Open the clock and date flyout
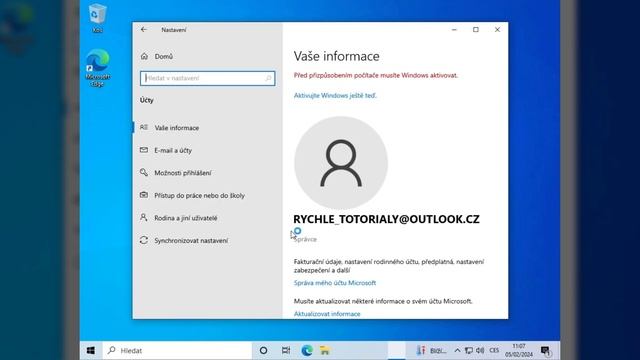 click(x=518, y=350)
